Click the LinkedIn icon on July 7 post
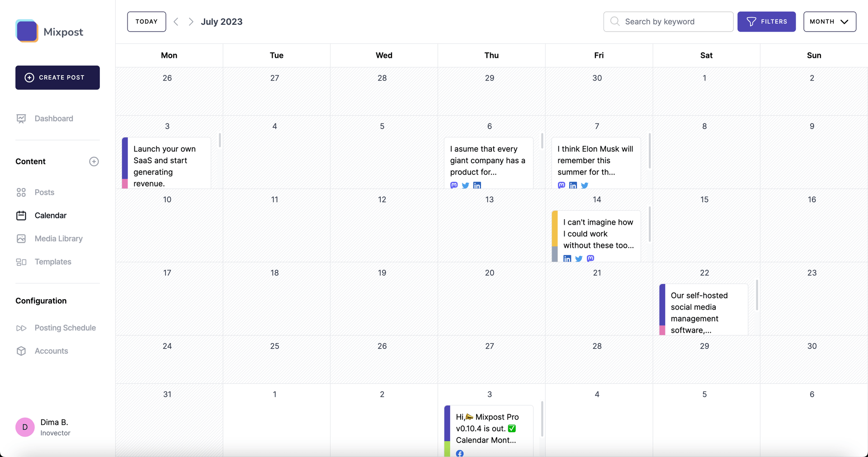The width and height of the screenshot is (868, 457). tap(573, 185)
